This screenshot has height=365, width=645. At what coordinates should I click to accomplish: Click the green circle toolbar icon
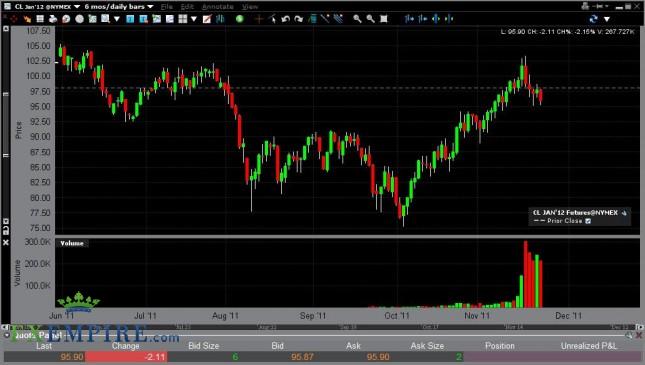pyautogui.click(x=239, y=19)
